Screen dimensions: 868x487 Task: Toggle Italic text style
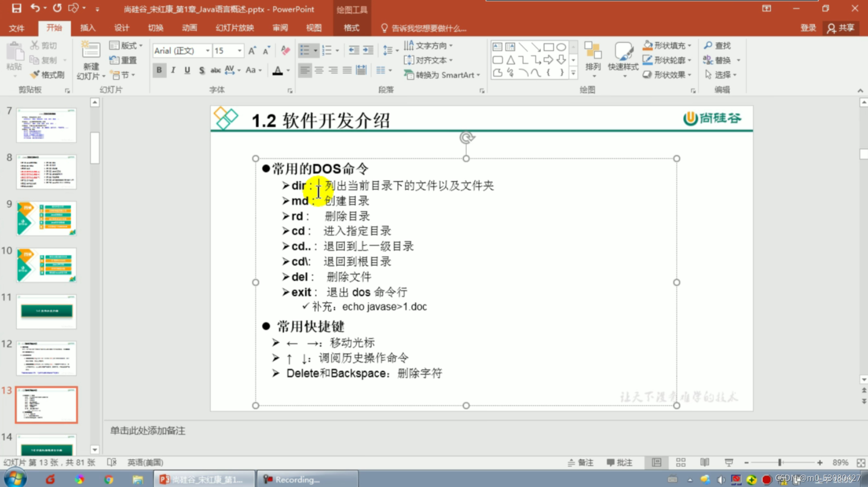click(173, 70)
